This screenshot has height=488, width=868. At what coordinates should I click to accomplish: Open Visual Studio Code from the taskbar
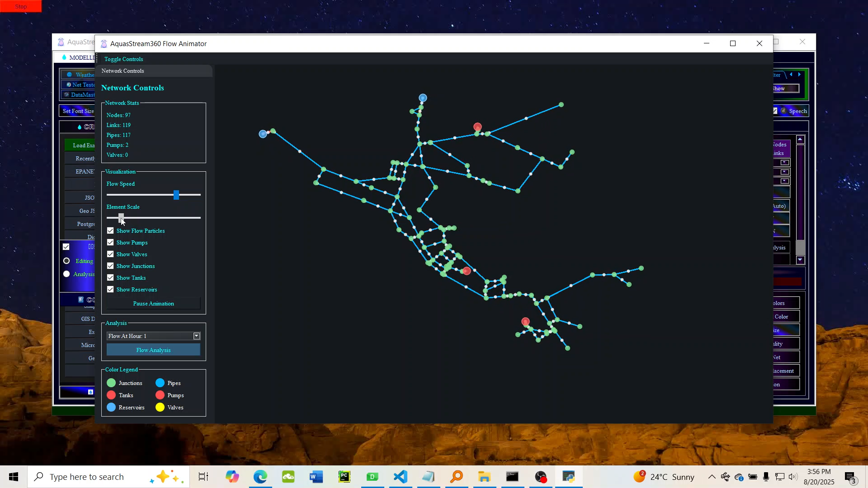[x=400, y=477]
